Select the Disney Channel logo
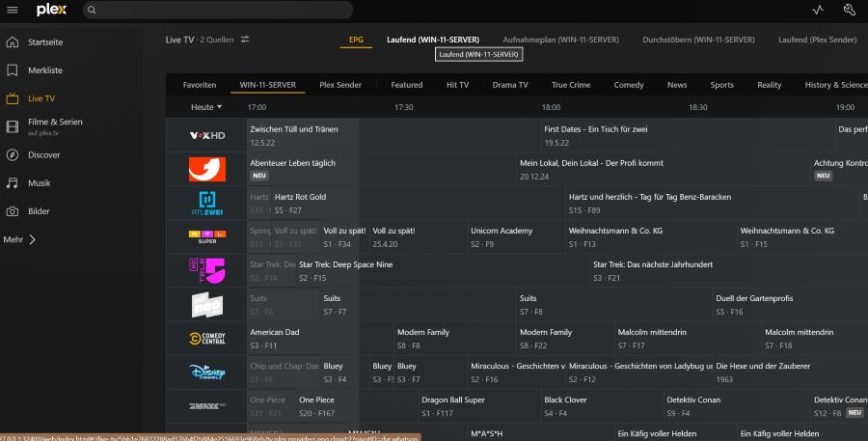The height and width of the screenshot is (441, 868). pyautogui.click(x=207, y=372)
